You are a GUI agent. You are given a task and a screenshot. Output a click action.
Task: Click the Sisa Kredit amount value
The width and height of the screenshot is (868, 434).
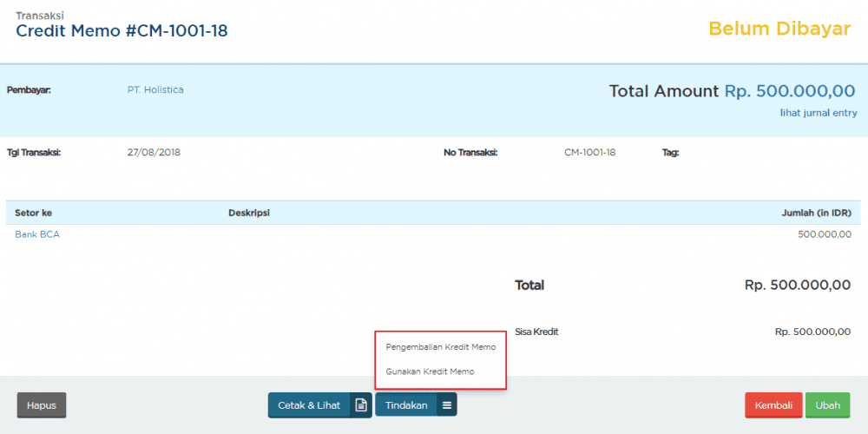click(812, 332)
